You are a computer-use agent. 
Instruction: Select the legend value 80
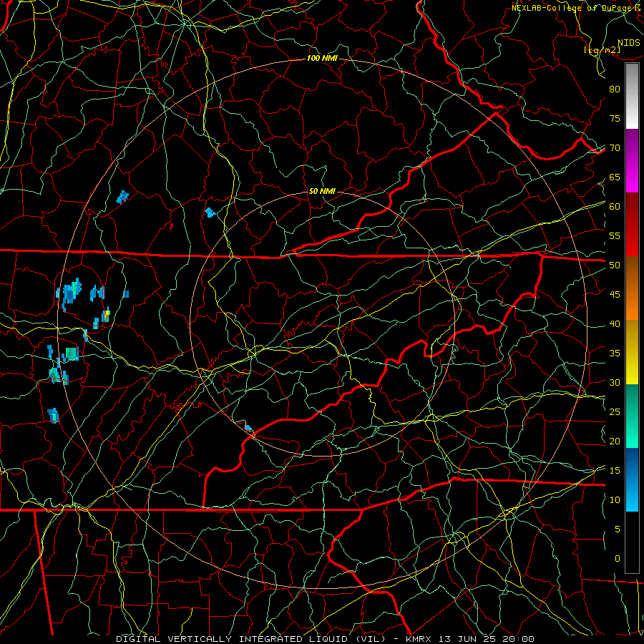(x=615, y=89)
